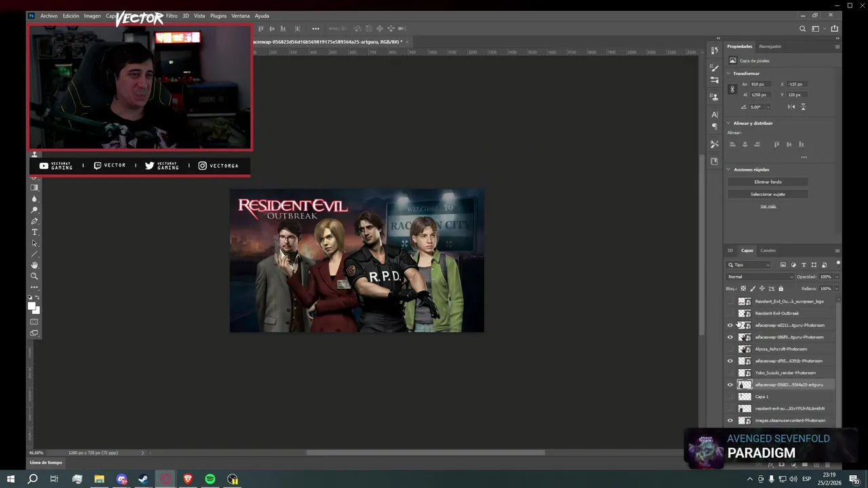
Task: Open the Tipo layer filter dropdown
Action: pyautogui.click(x=749, y=265)
